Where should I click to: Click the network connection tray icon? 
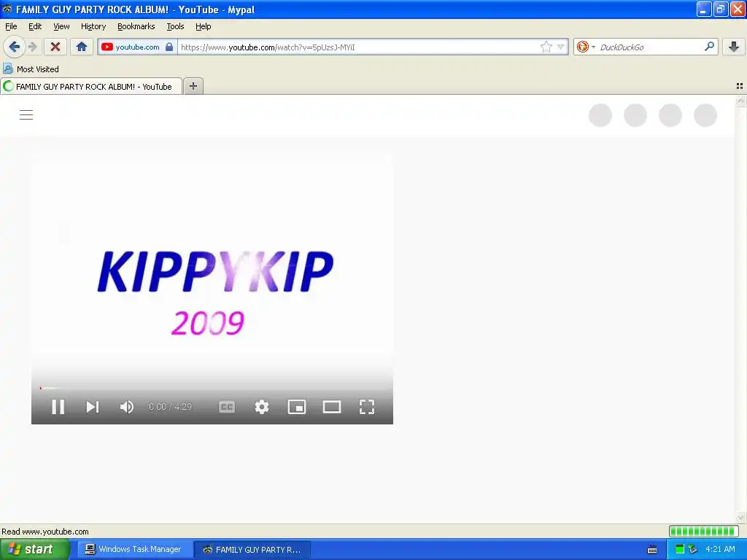pos(692,549)
